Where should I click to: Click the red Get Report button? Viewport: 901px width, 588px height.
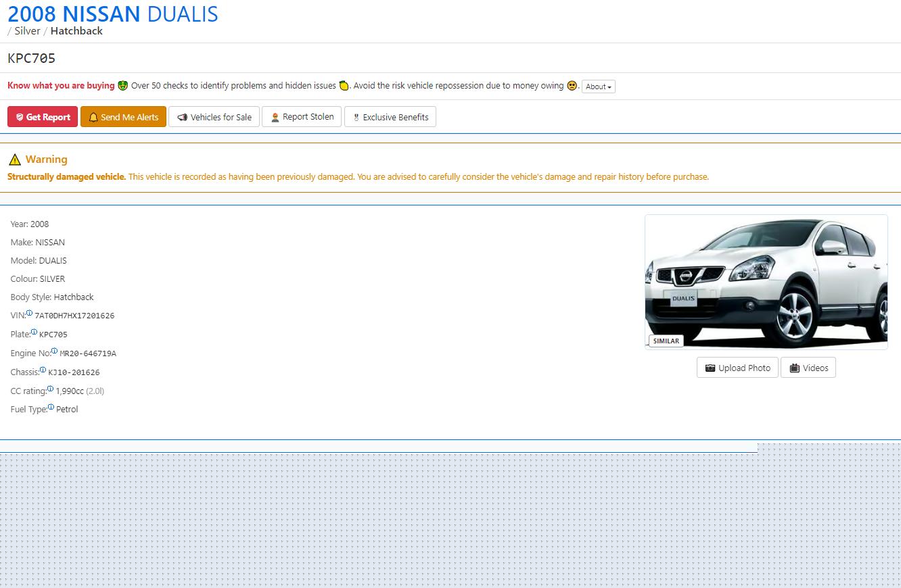coord(43,117)
